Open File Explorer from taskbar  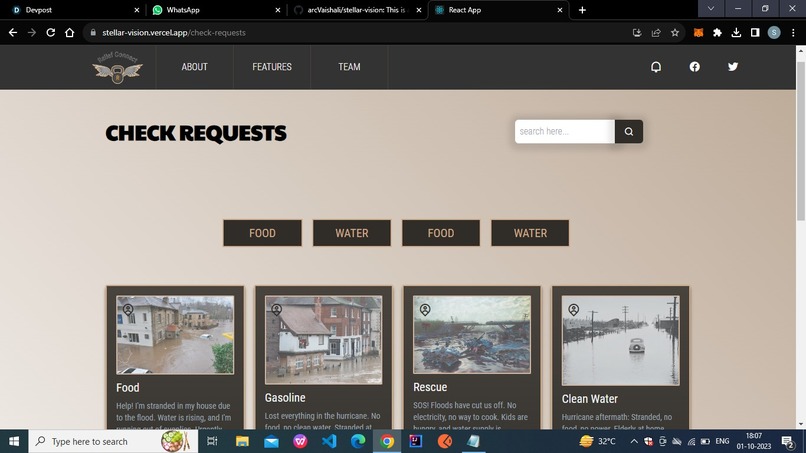[242, 441]
